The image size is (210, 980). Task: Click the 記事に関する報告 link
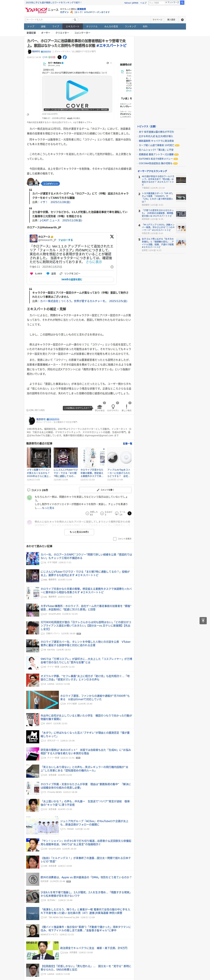click(36, 410)
